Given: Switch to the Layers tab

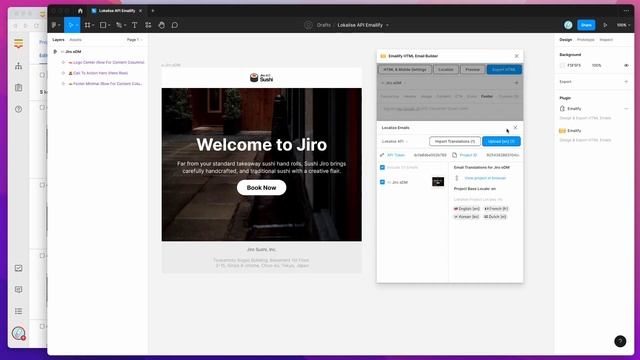Looking at the screenshot, I should (58, 40).
